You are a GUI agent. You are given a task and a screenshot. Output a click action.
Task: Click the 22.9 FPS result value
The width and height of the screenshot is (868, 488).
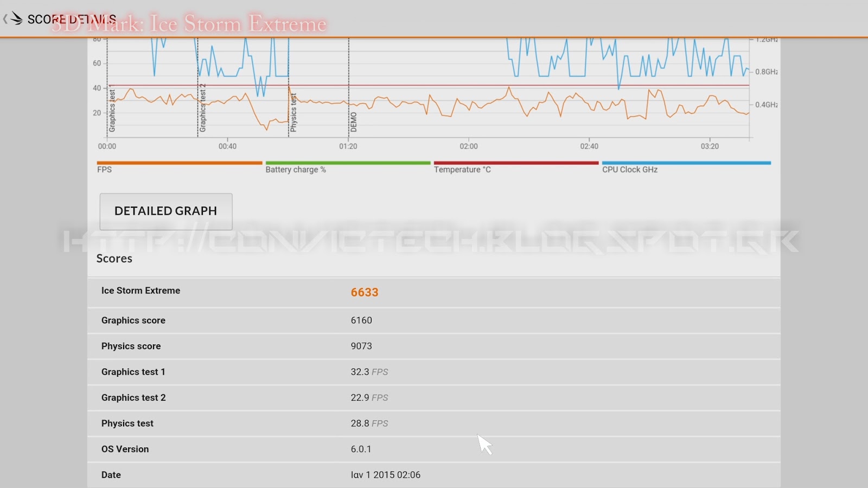pyautogui.click(x=369, y=398)
